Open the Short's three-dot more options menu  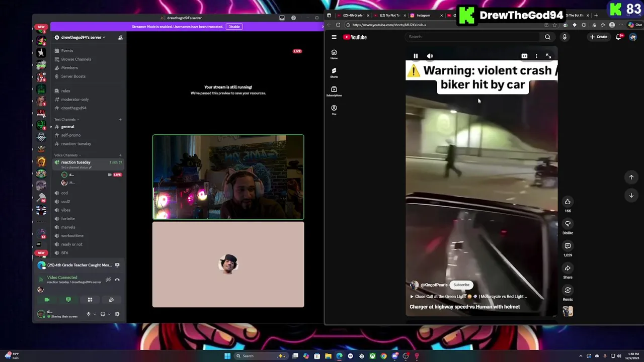536,56
